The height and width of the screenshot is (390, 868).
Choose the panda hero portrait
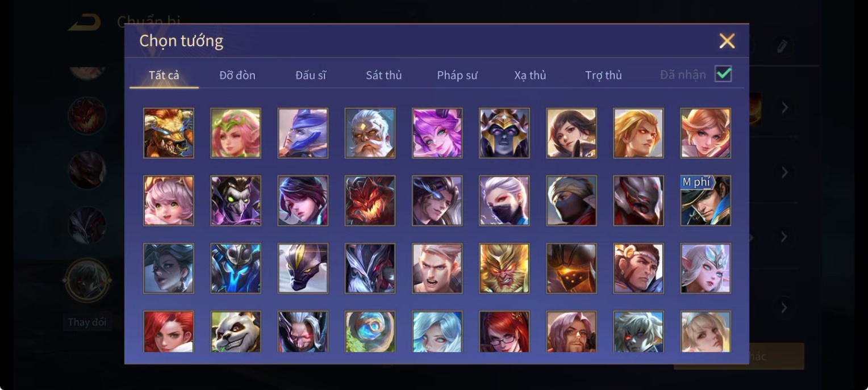coord(236,332)
